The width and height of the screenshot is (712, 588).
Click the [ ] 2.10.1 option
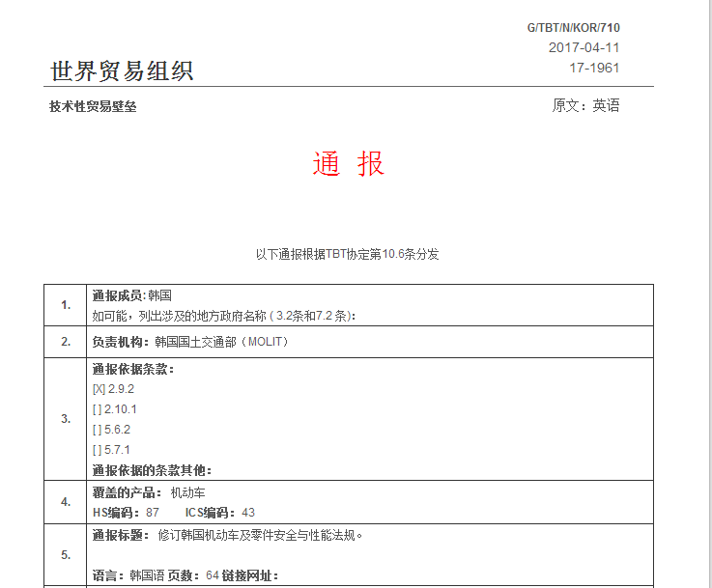pyautogui.click(x=114, y=409)
